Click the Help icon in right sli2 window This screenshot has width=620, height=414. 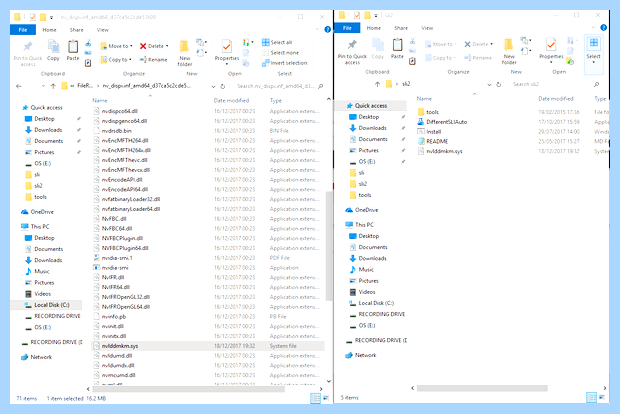click(x=603, y=28)
